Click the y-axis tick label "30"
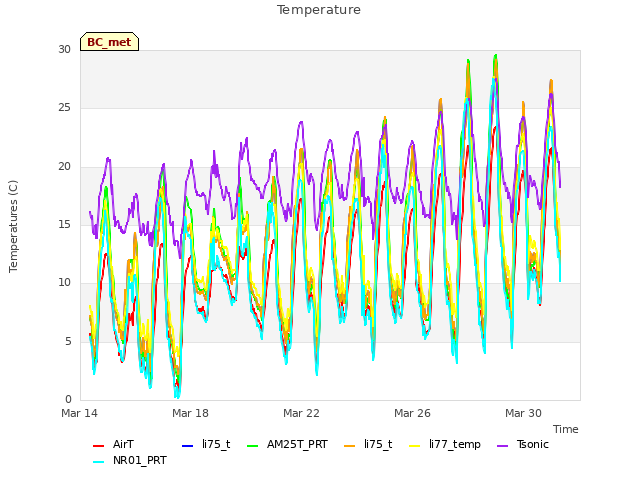Image resolution: width=640 pixels, height=480 pixels. click(x=64, y=49)
